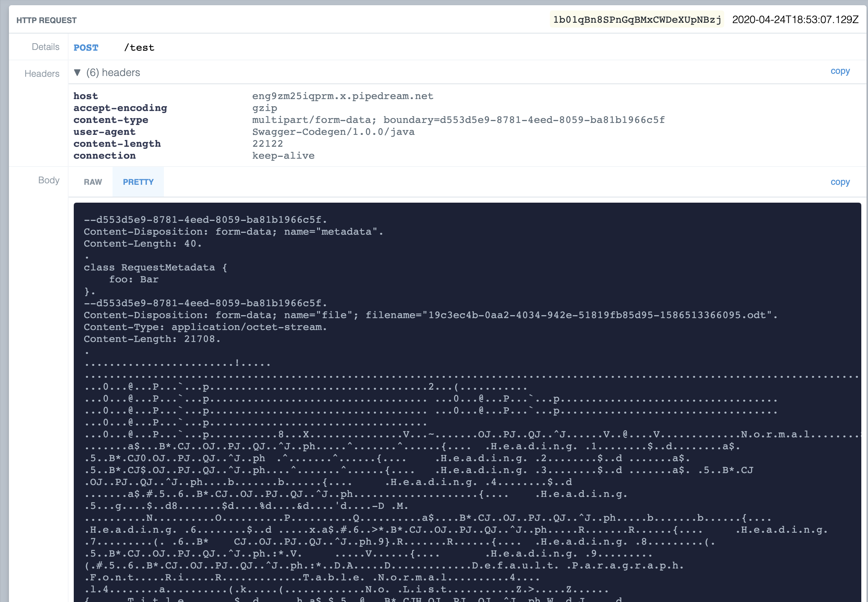868x602 pixels.
Task: Click the content-type header name
Action: pyautogui.click(x=111, y=120)
